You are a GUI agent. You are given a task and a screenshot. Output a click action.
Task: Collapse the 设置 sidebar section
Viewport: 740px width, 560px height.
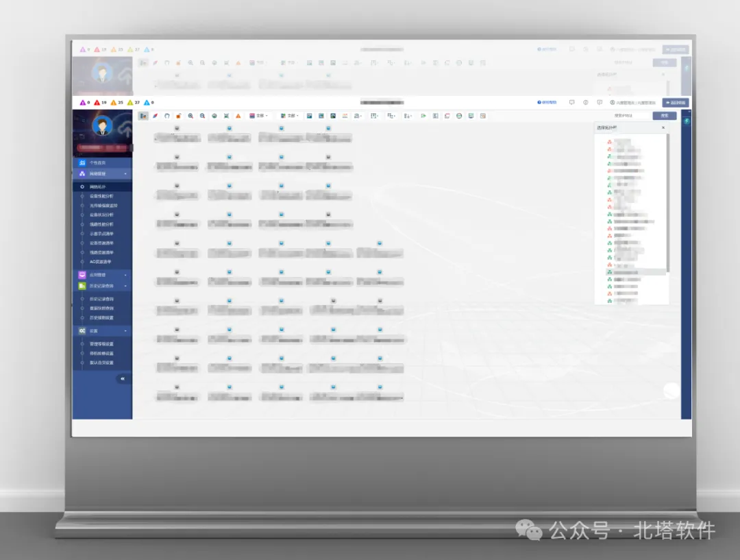tap(102, 331)
